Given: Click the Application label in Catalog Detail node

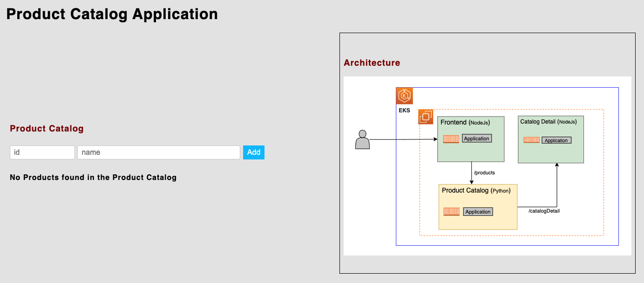Looking at the screenshot, I should click(557, 140).
